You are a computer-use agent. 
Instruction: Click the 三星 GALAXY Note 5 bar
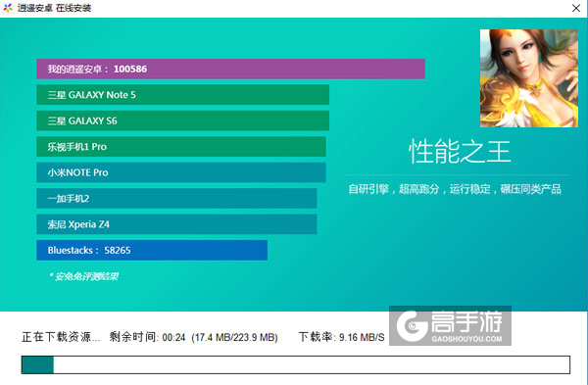coord(182,95)
